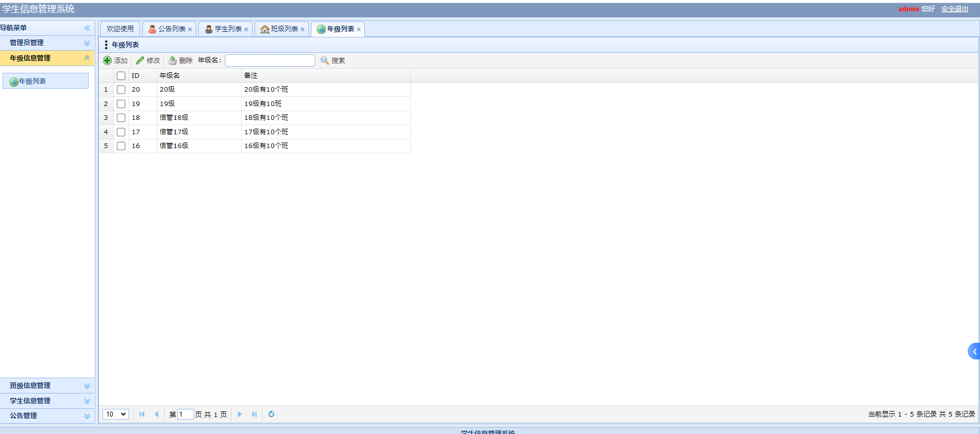Click the three-dot icon beside 年级列表 title

(x=106, y=45)
